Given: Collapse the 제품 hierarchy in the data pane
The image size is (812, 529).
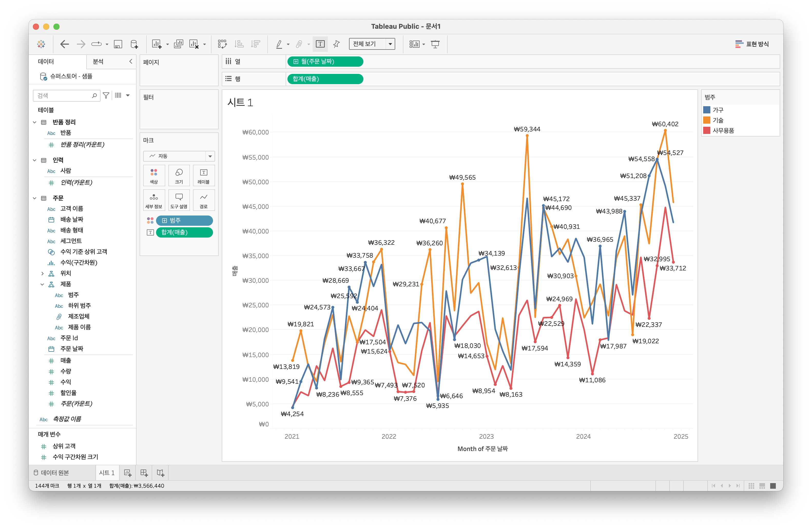Looking at the screenshot, I should tap(42, 284).
